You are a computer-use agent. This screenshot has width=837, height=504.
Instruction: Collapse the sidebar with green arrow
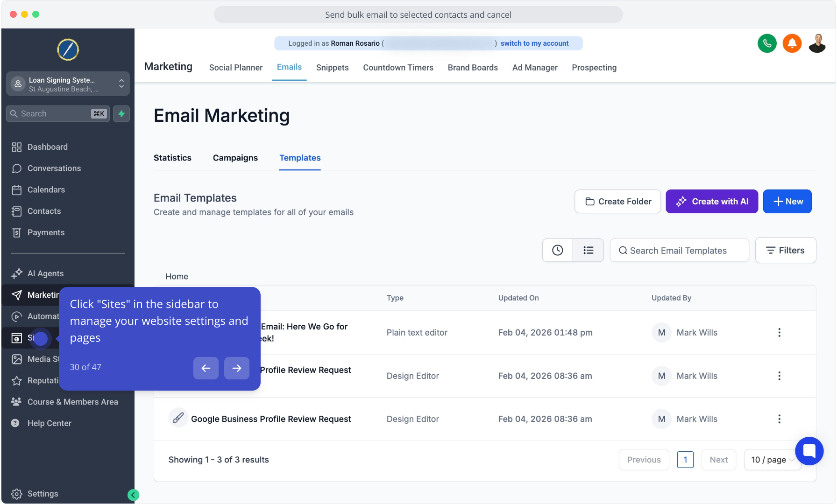133,495
